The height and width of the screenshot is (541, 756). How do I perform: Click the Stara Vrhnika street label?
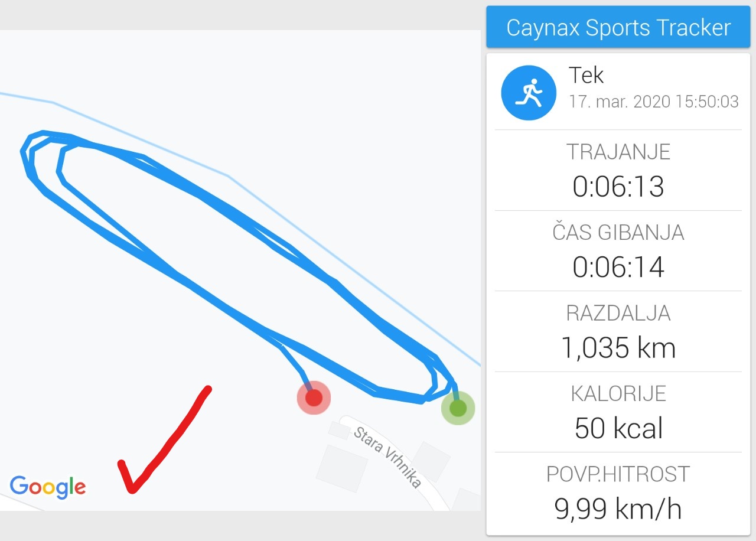tap(388, 457)
